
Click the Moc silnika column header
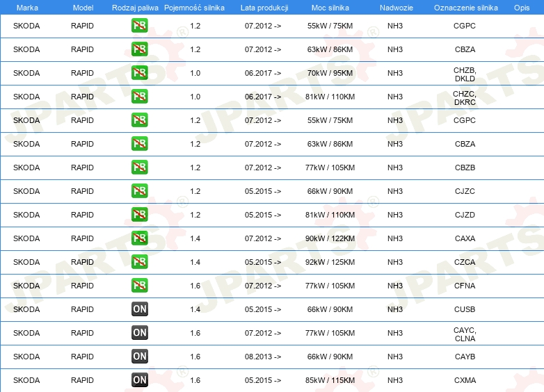pyautogui.click(x=330, y=8)
